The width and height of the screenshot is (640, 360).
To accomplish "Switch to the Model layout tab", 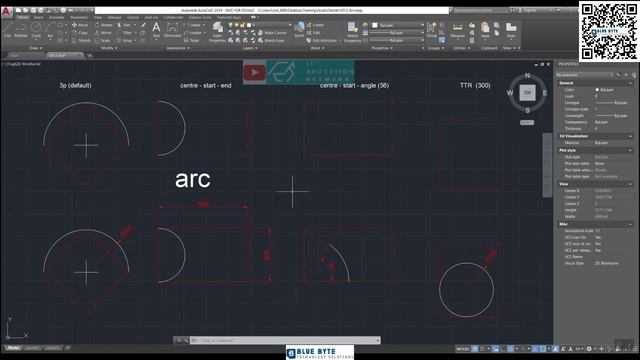I will point(13,348).
